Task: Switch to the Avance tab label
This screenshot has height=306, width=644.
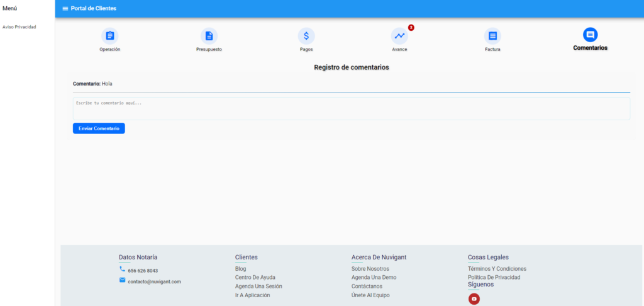Action: (399, 49)
